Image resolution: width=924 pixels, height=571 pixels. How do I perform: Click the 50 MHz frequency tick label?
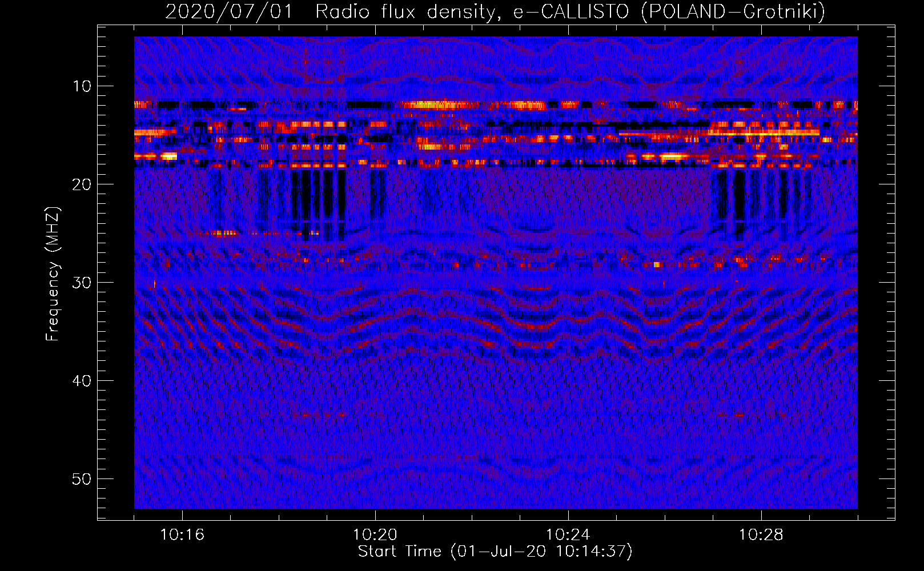tap(82, 479)
